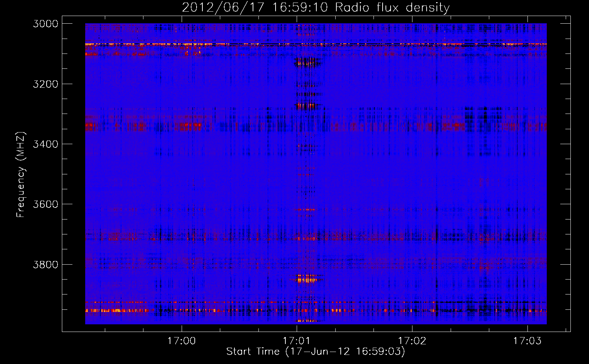Click the 3800 frequency tick label
Screen dimensions: 589x364
point(46,264)
